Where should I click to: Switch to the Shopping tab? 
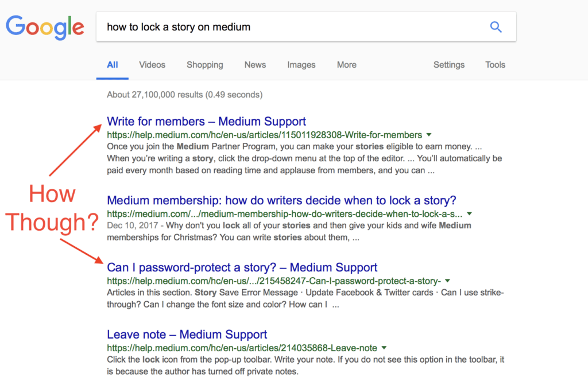coord(205,65)
